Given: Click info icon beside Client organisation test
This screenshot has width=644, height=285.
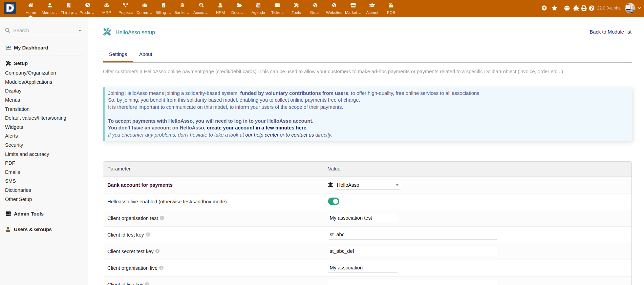Looking at the screenshot, I should click(x=162, y=218).
